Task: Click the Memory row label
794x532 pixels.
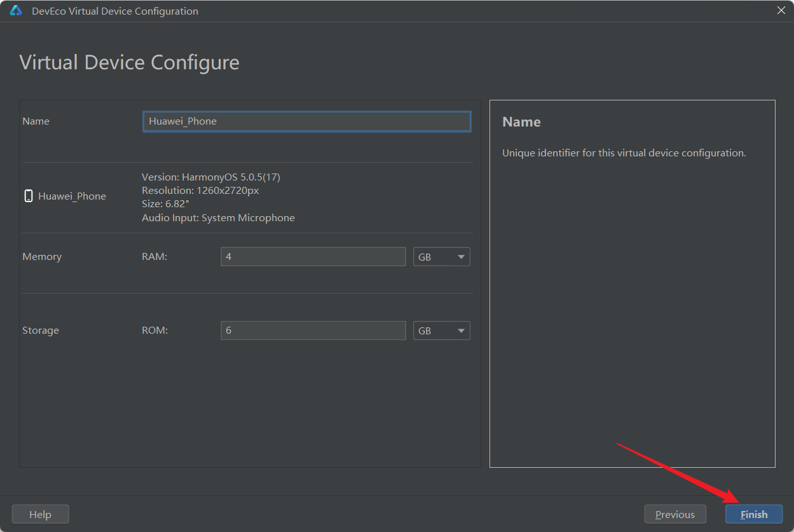Action: pyautogui.click(x=42, y=257)
